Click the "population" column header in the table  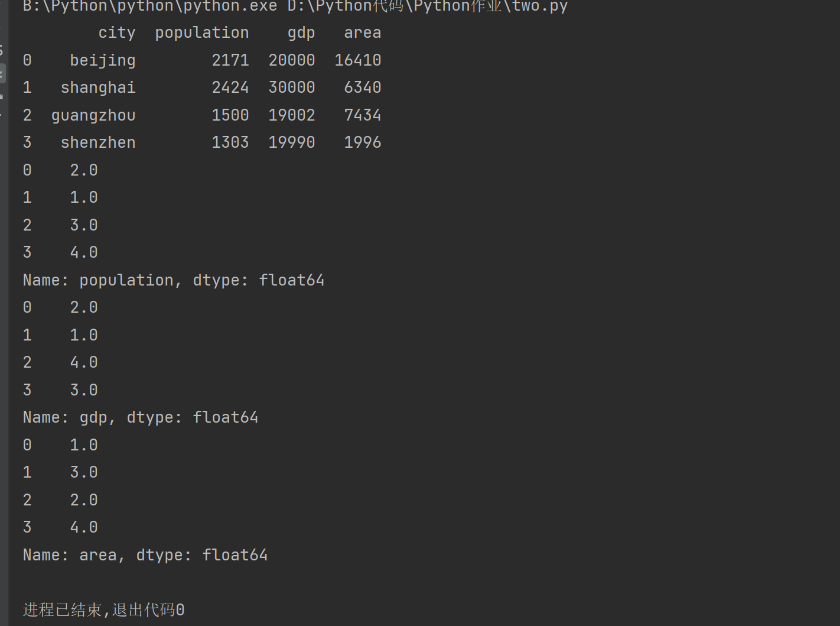click(201, 33)
